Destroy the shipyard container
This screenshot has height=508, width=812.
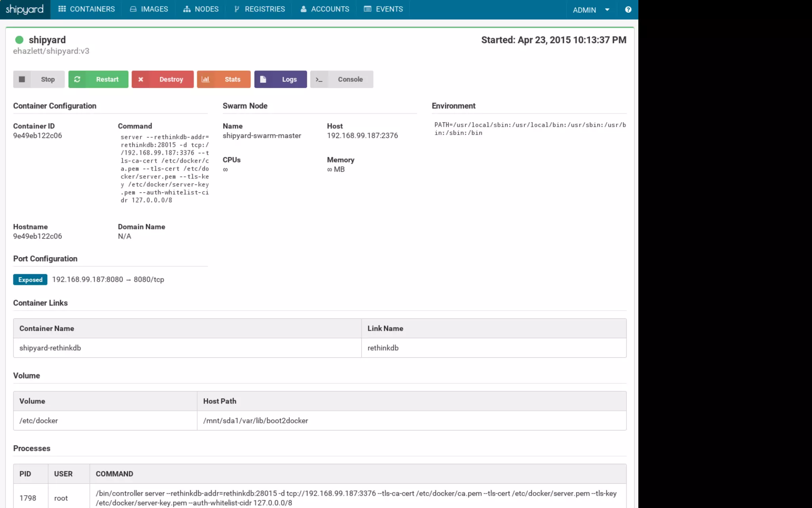(163, 79)
